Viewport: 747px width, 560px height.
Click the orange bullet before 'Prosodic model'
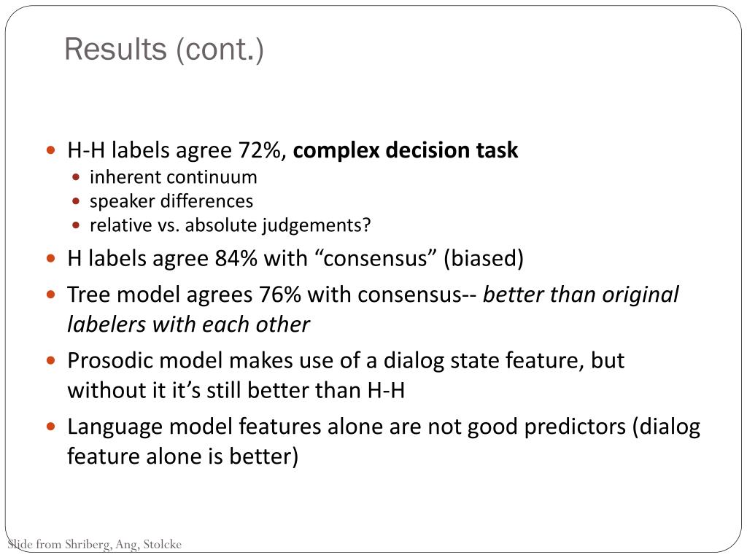pyautogui.click(x=51, y=360)
